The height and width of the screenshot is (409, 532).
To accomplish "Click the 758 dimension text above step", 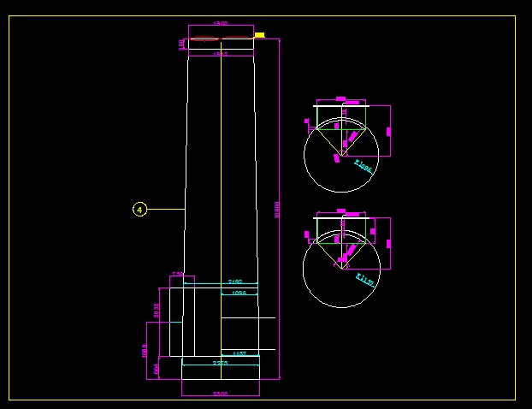I will tap(177, 275).
